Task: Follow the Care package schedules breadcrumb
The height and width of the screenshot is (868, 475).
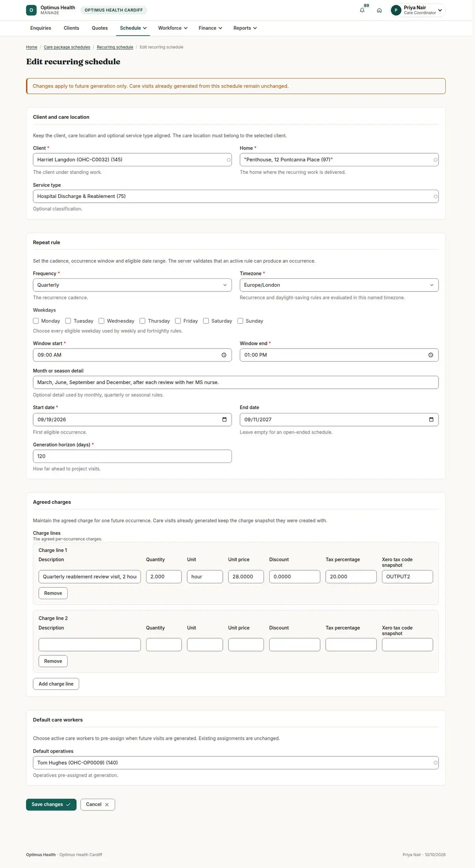Action: click(x=67, y=47)
